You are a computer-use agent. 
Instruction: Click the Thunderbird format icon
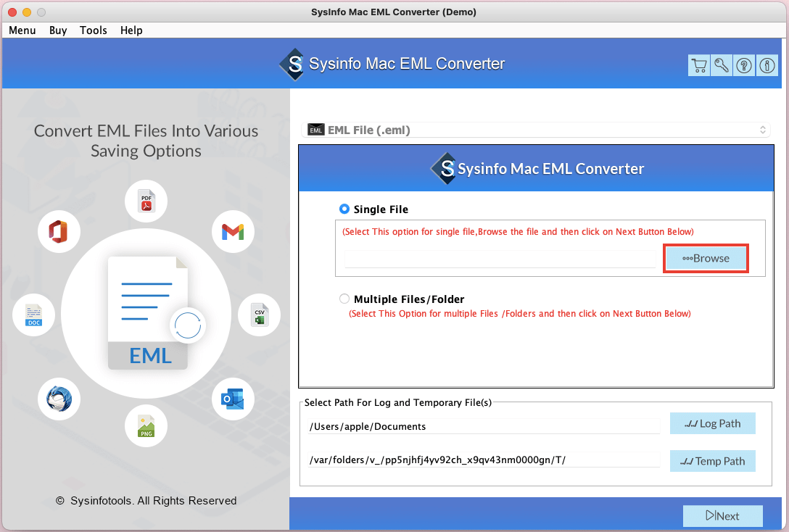tap(59, 399)
